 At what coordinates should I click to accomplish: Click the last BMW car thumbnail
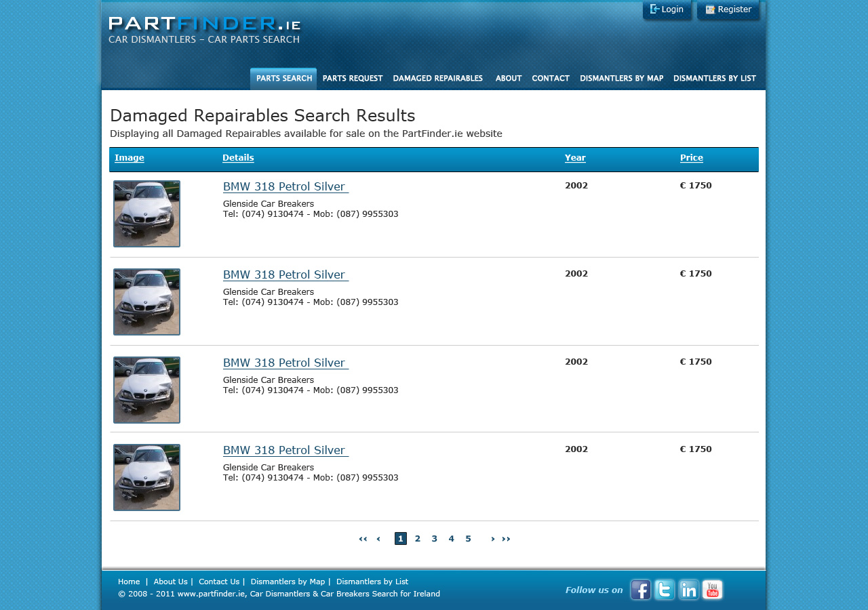[x=146, y=477]
